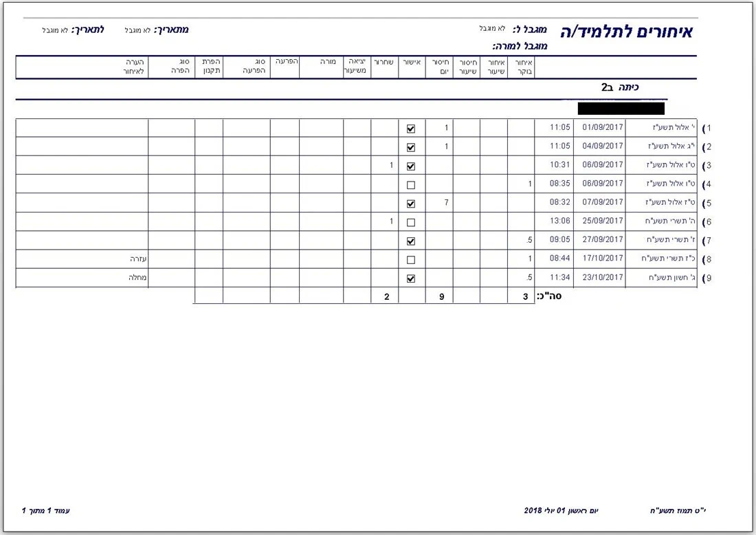Click the column header הערה לאיחור
Viewport: 756px width, 535px height.
(x=133, y=67)
